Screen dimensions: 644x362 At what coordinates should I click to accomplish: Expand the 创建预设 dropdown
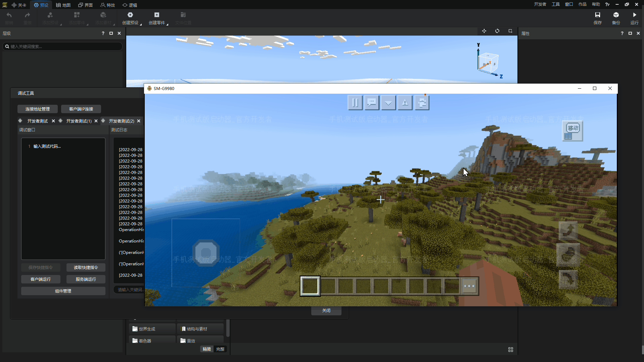pyautogui.click(x=141, y=25)
